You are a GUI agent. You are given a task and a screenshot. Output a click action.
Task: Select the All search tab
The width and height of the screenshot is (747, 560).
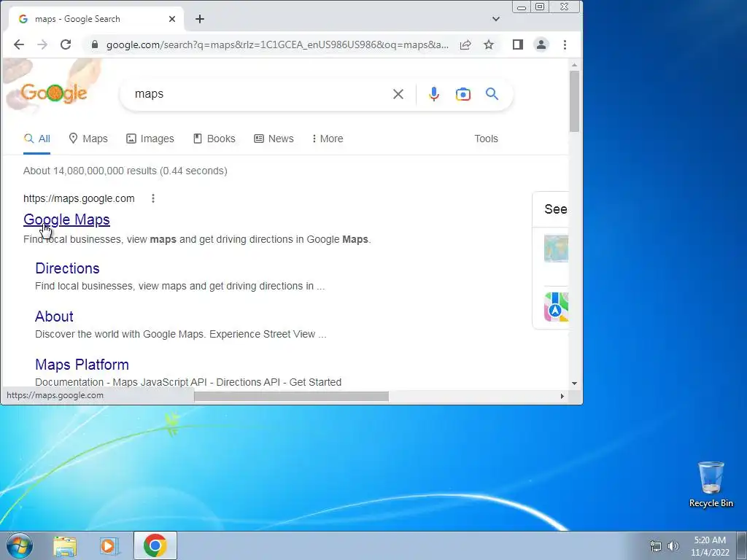[x=36, y=139]
